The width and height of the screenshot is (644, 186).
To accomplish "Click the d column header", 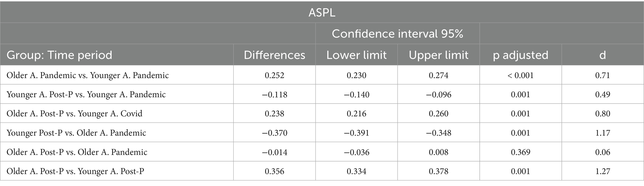I will 603,55.
